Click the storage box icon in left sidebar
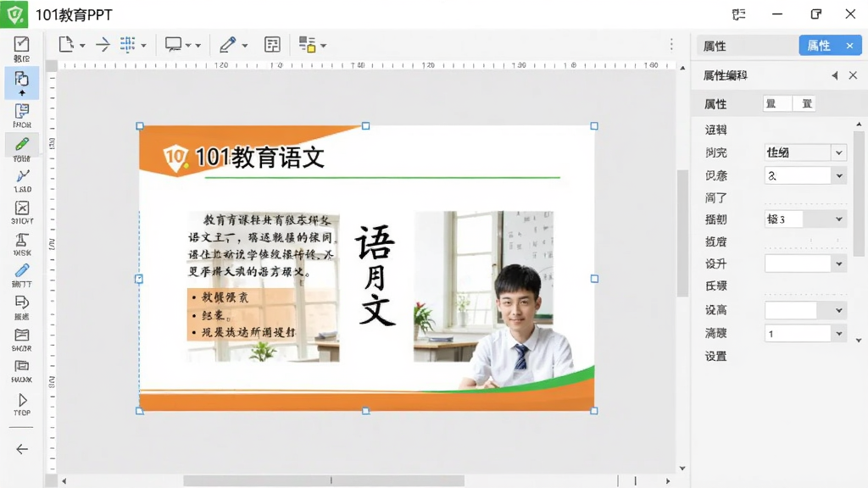The width and height of the screenshot is (868, 488). tap(21, 335)
